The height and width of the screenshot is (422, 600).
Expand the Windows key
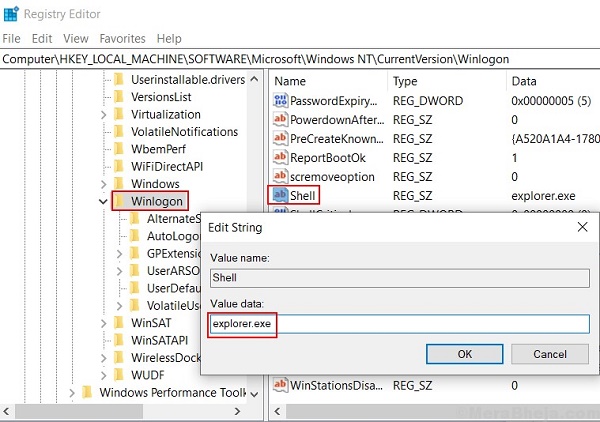(104, 184)
